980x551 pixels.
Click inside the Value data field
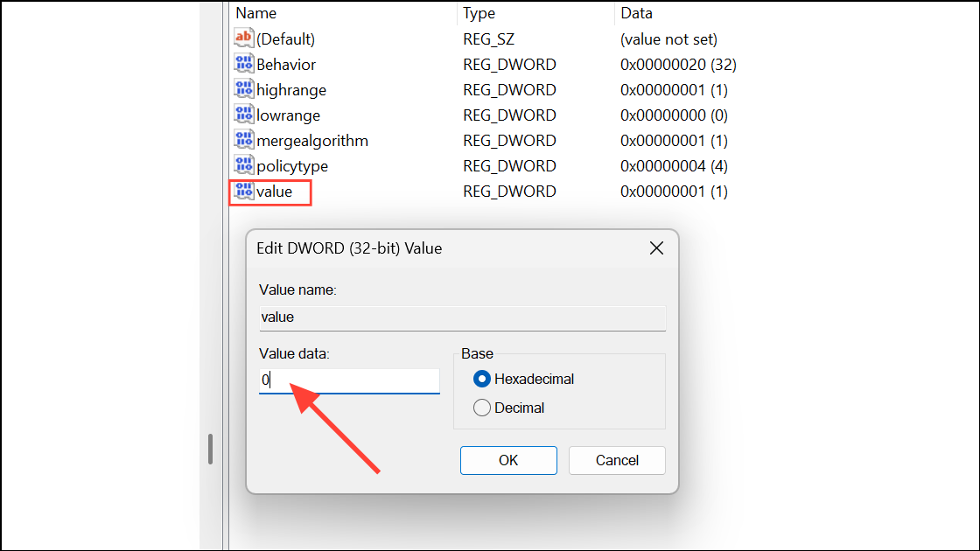click(x=348, y=380)
